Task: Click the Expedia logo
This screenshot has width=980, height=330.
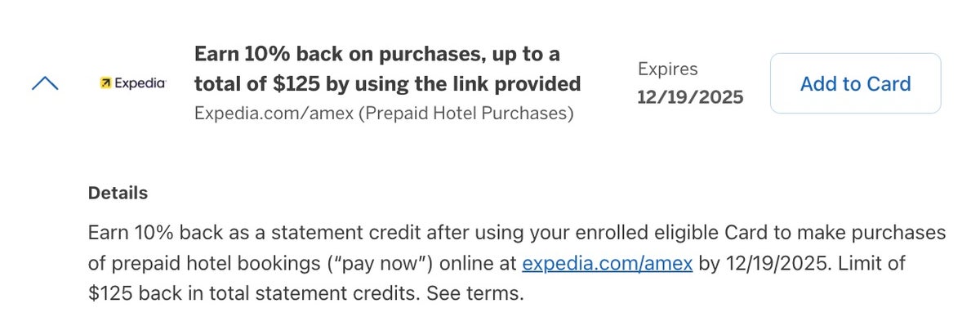Action: [x=132, y=83]
